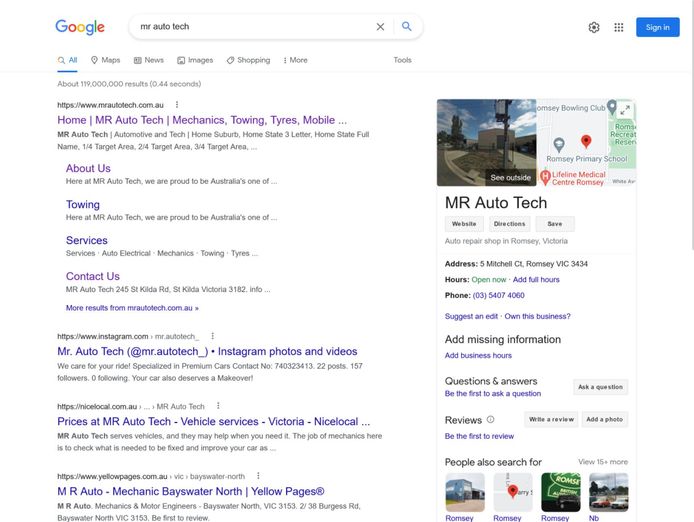Click the Sign in button
The width and height of the screenshot is (694, 522).
(658, 27)
